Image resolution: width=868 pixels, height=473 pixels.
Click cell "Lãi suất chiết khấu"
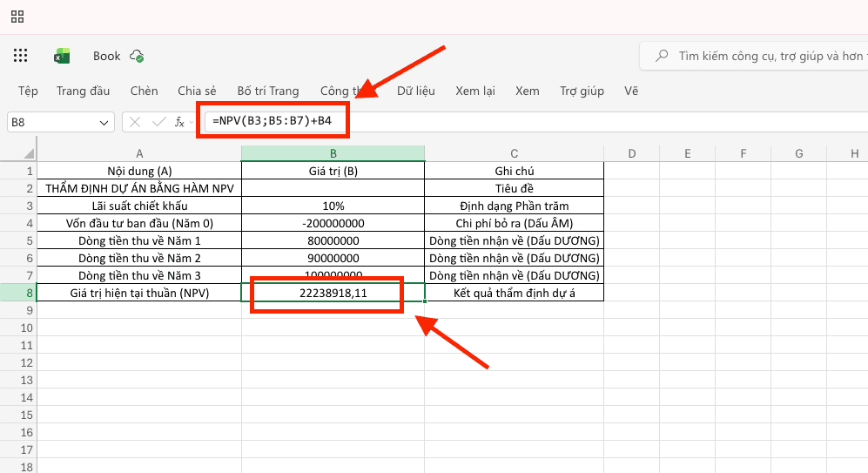pos(139,206)
